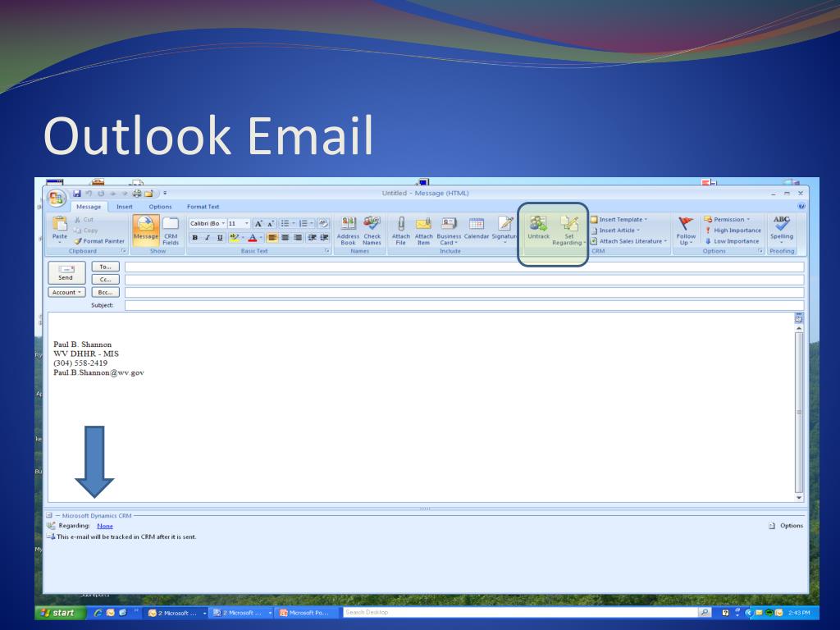840x630 pixels.
Task: Grow font size button
Action: (258, 223)
